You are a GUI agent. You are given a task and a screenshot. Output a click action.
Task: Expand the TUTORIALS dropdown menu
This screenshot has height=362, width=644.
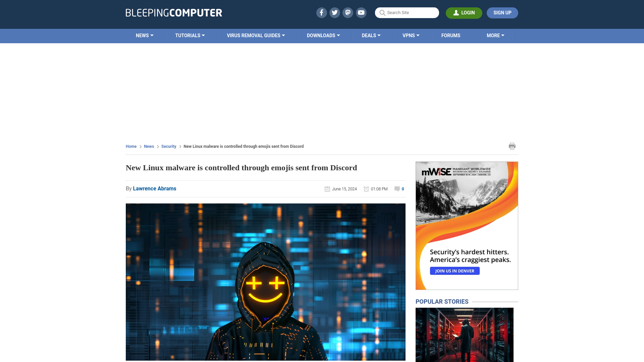(x=190, y=35)
